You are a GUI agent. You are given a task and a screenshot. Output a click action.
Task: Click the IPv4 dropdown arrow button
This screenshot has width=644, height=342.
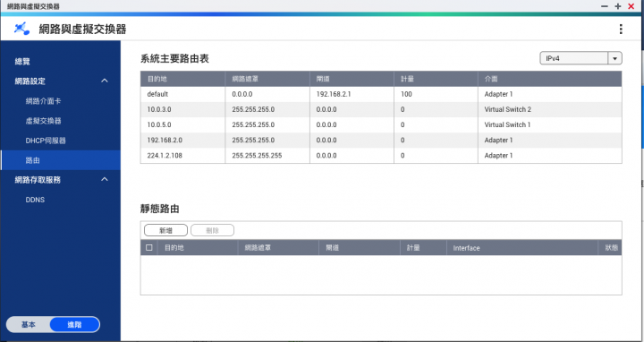click(614, 58)
